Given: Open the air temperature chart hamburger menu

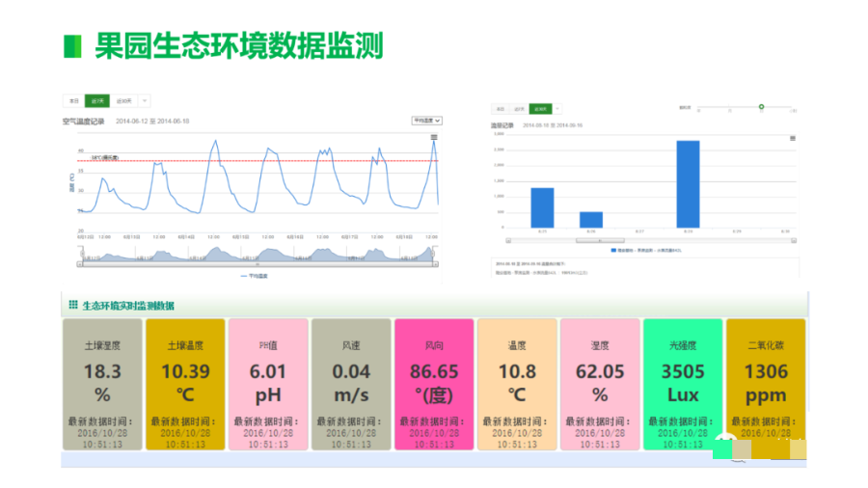Looking at the screenshot, I should [434, 137].
